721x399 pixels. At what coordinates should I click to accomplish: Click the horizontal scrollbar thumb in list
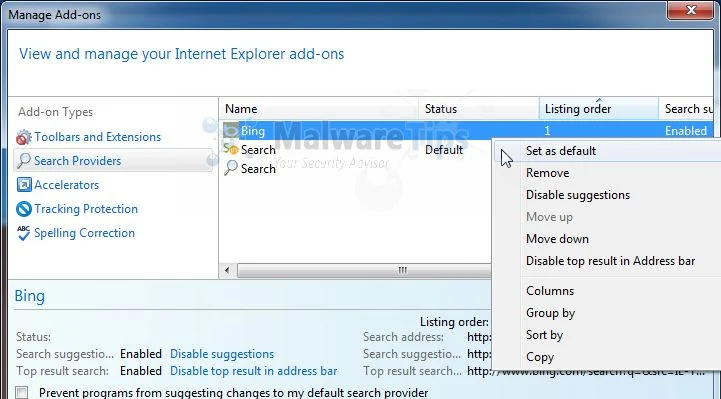(364, 270)
